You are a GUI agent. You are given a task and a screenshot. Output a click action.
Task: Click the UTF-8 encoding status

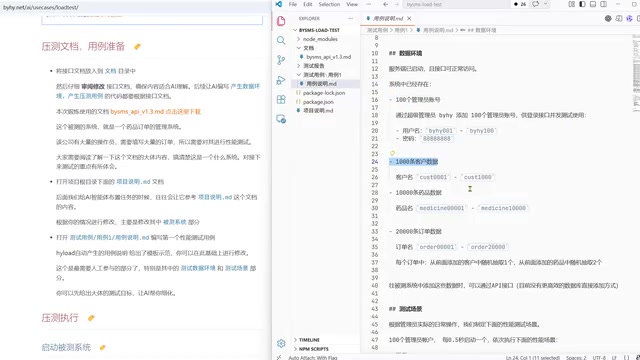599,358
